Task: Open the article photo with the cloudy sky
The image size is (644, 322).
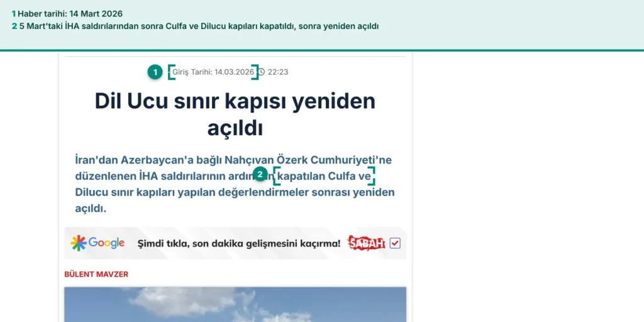Action: pos(235,304)
